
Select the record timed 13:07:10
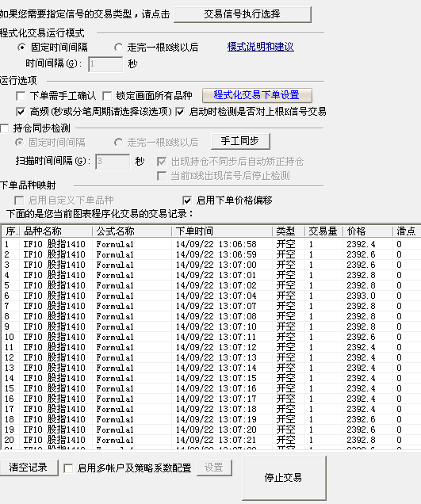click(x=211, y=326)
